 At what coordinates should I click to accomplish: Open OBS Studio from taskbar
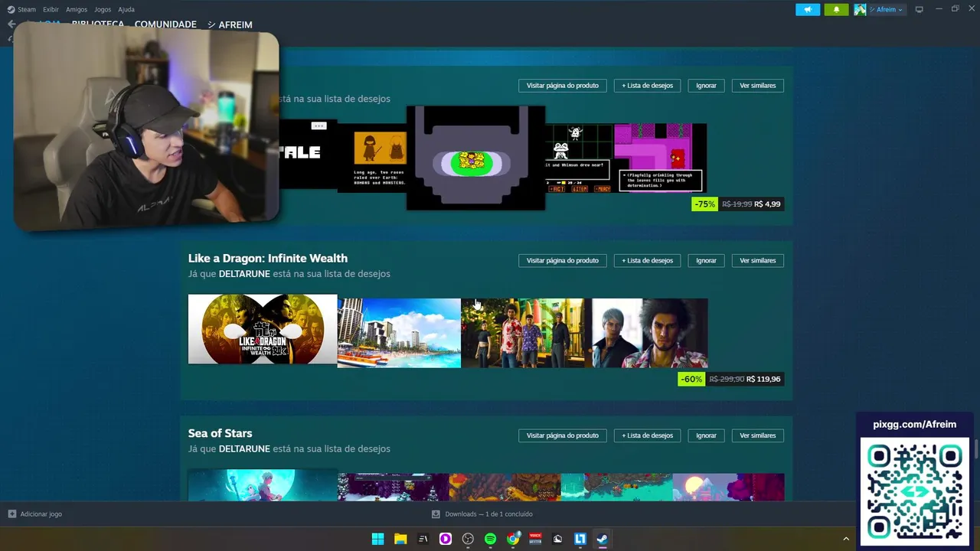pos(468,539)
